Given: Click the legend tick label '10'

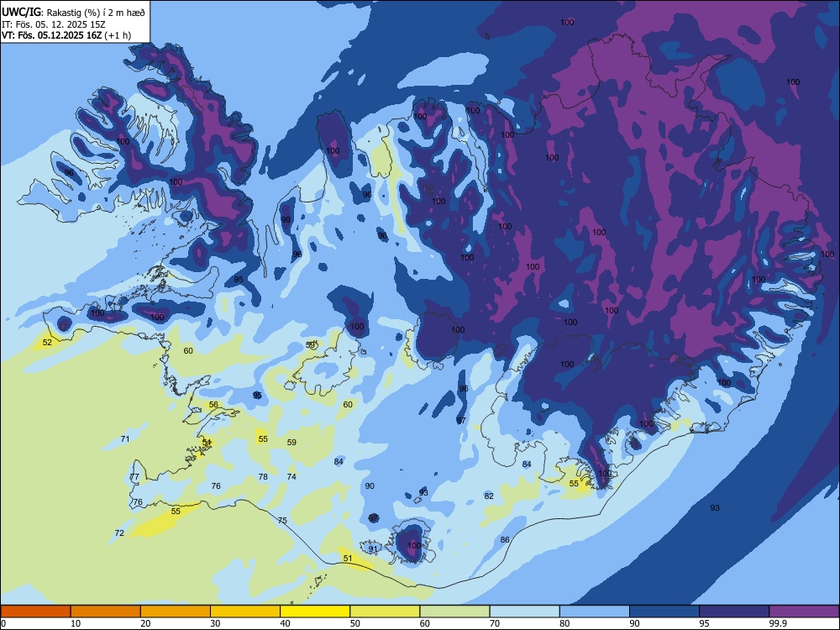Looking at the screenshot, I should click(76, 623).
